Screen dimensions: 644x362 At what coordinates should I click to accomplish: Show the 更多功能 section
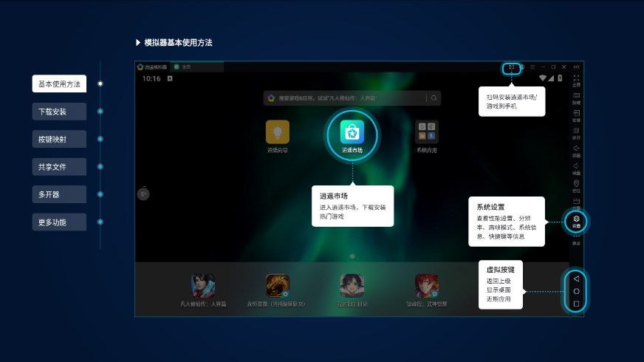click(x=59, y=222)
